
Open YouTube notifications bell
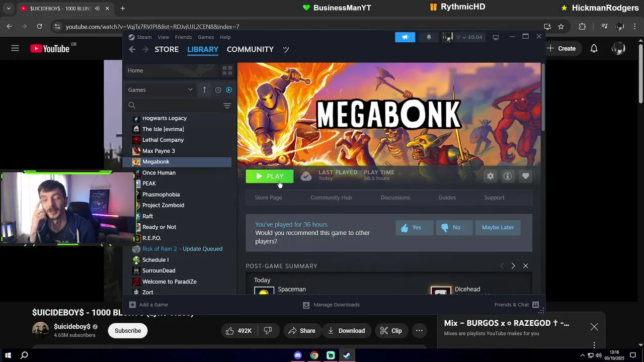[x=594, y=48]
